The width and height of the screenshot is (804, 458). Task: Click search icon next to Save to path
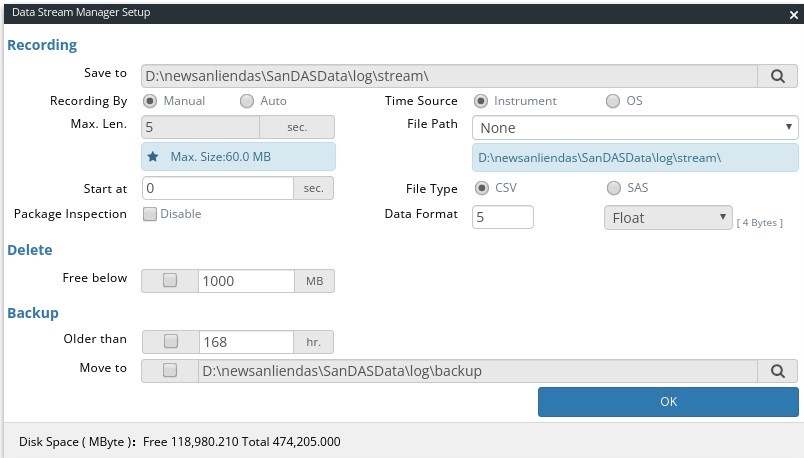[x=777, y=75]
